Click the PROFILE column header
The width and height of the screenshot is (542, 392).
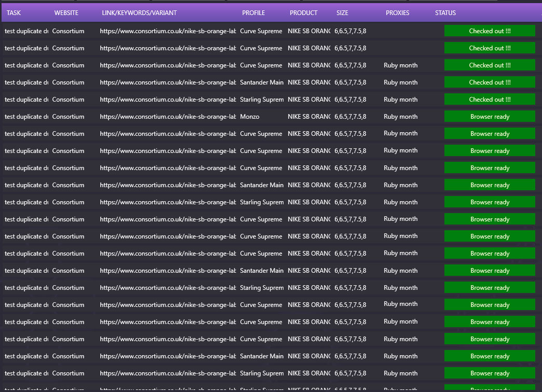tap(253, 13)
